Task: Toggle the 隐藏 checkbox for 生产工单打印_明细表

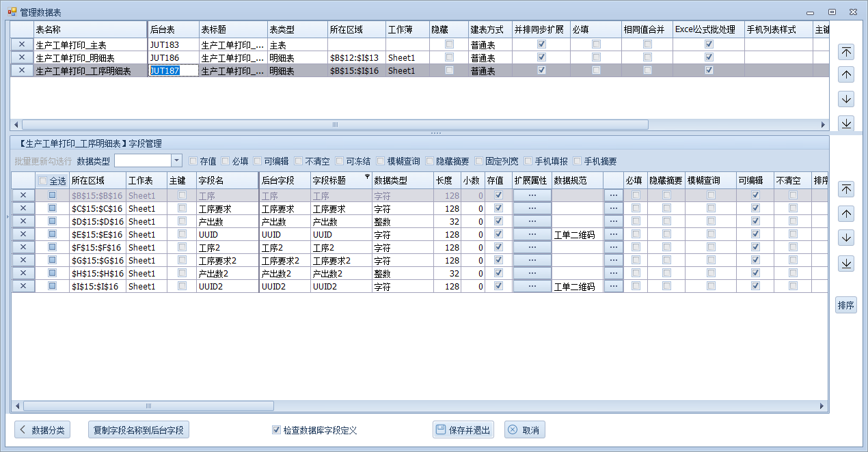Action: tap(449, 57)
